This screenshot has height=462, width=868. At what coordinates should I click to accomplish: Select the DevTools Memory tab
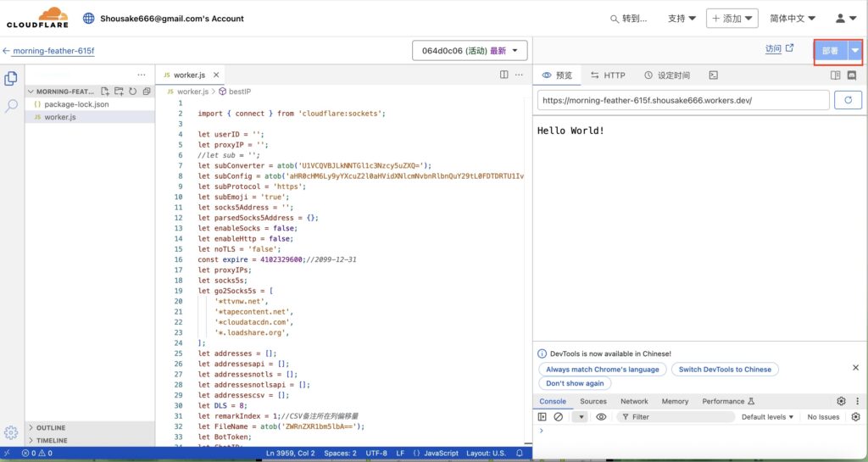pyautogui.click(x=675, y=401)
